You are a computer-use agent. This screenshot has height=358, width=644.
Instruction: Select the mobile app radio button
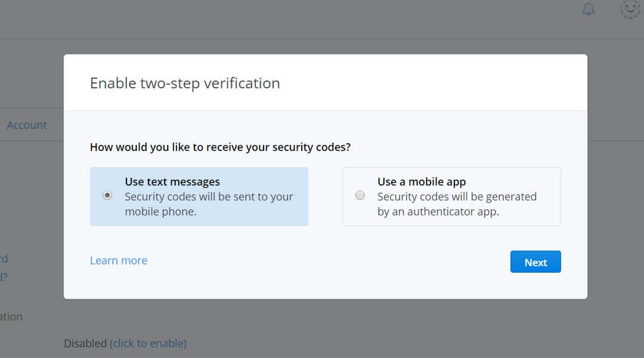point(360,195)
